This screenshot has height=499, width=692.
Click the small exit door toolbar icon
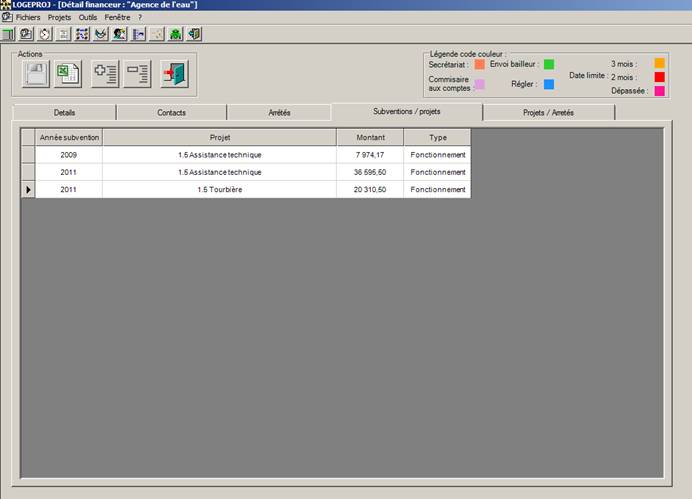click(194, 34)
